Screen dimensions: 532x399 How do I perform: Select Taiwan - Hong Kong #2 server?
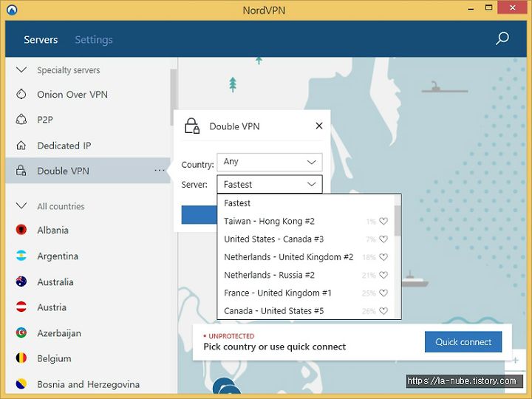click(x=306, y=221)
